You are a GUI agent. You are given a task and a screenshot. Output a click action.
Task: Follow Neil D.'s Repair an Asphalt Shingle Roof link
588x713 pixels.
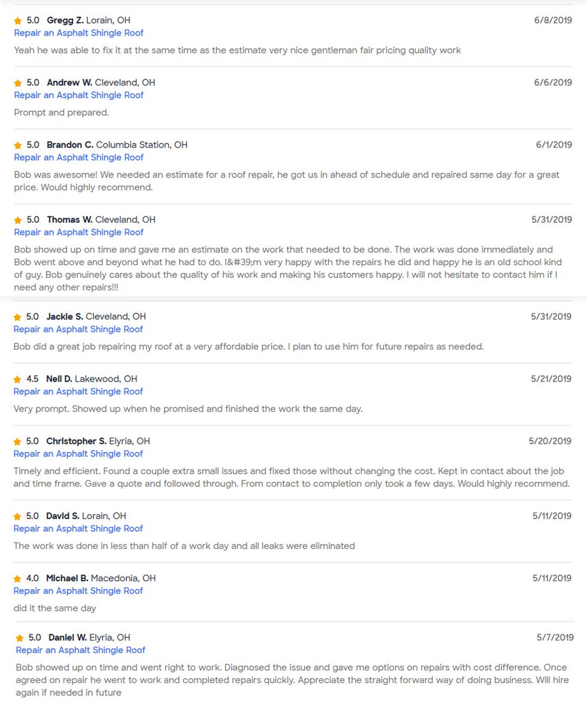click(78, 391)
